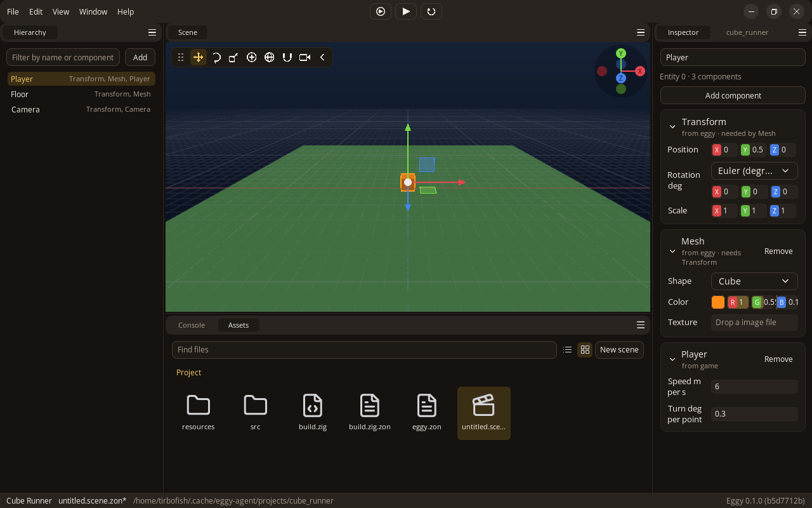Click the circled plus icon in scene toolbar
The image size is (812, 508).
click(x=252, y=57)
